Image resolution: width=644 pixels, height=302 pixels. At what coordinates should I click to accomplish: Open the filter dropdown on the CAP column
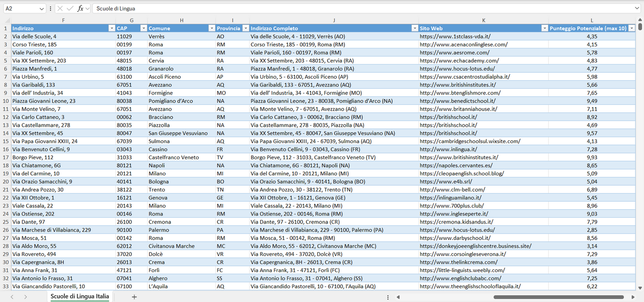(144, 28)
